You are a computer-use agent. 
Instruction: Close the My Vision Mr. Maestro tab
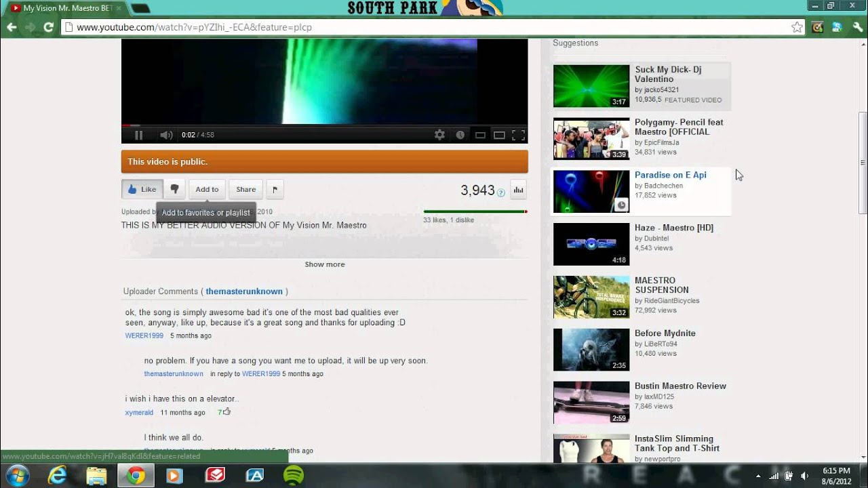[119, 8]
